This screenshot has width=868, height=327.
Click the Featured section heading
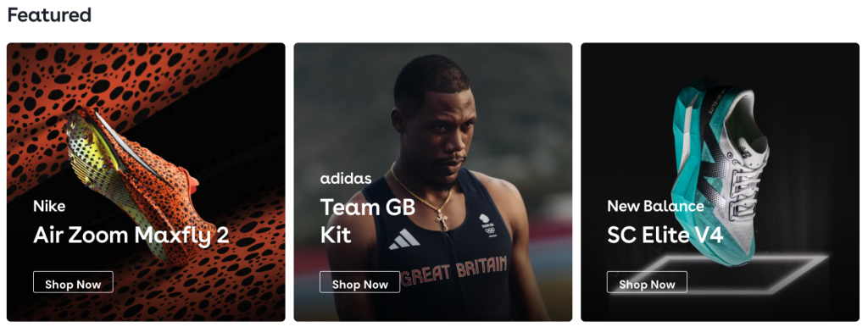pos(48,15)
